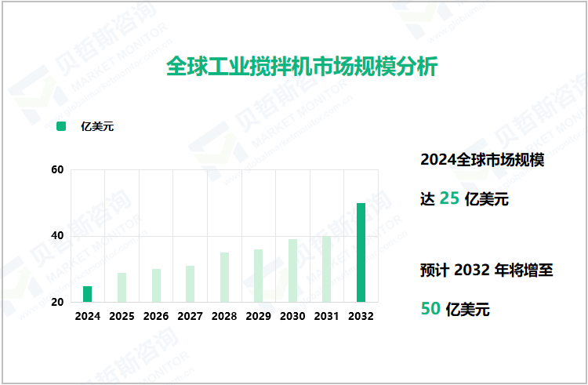
Task: Click the text 2024全球市场规模
Action: click(482, 160)
